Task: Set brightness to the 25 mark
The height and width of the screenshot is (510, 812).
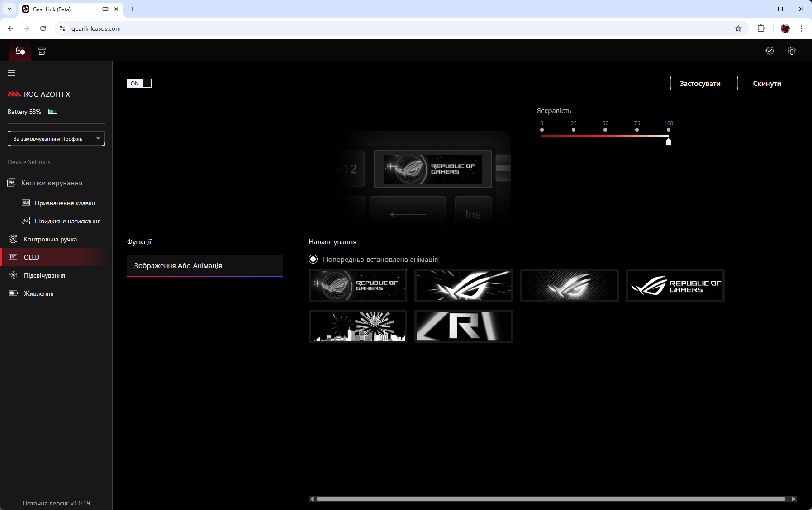Action: [x=574, y=130]
